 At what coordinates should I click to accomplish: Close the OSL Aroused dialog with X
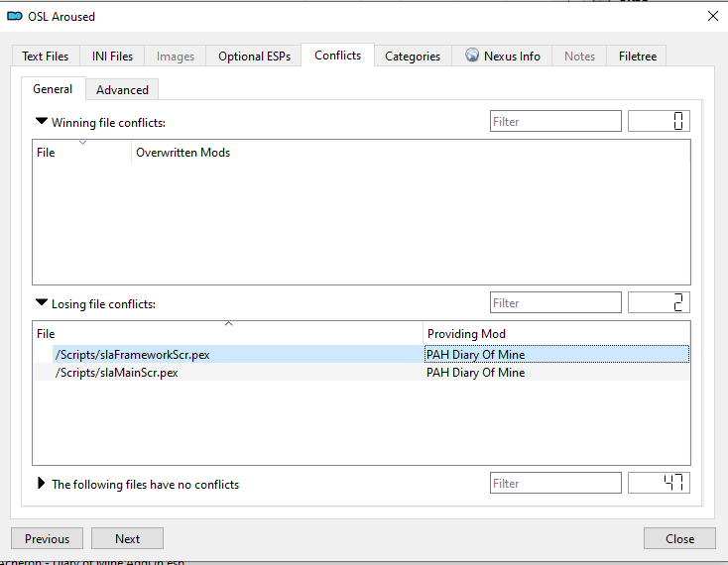[x=713, y=16]
